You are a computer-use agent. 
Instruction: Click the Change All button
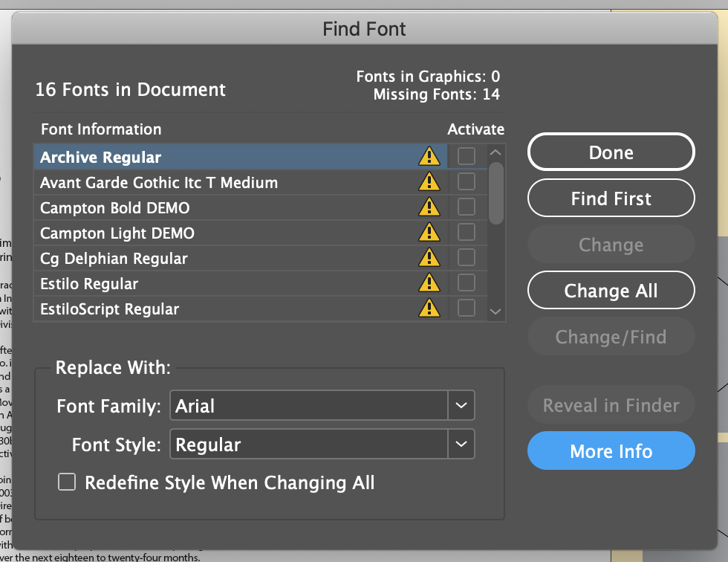tap(611, 291)
